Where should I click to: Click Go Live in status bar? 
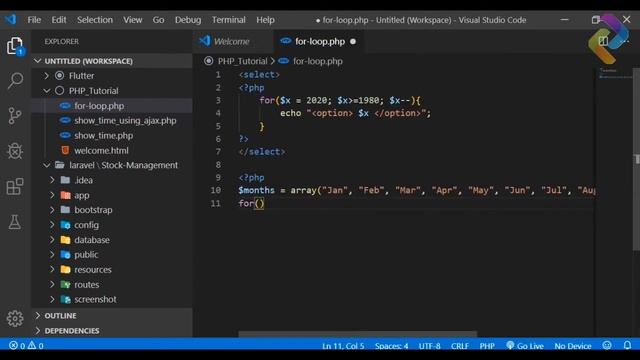pyautogui.click(x=525, y=346)
